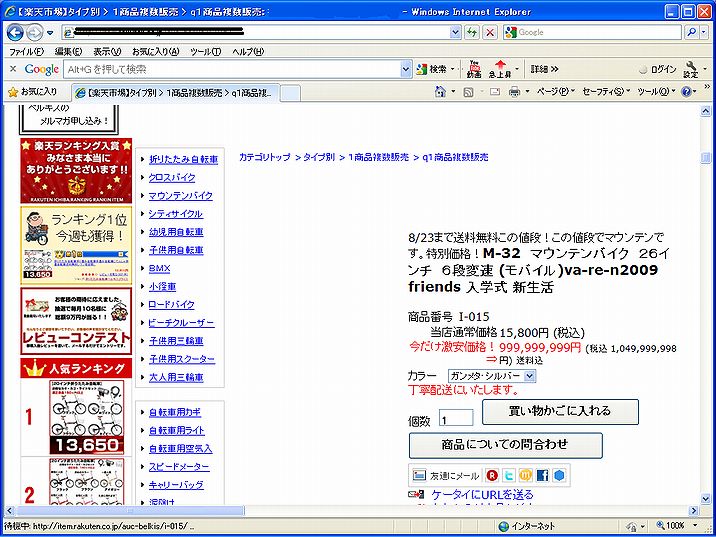Click the 楽天ランキング入賞 red banner
This screenshot has height=537, width=716.
[x=76, y=171]
